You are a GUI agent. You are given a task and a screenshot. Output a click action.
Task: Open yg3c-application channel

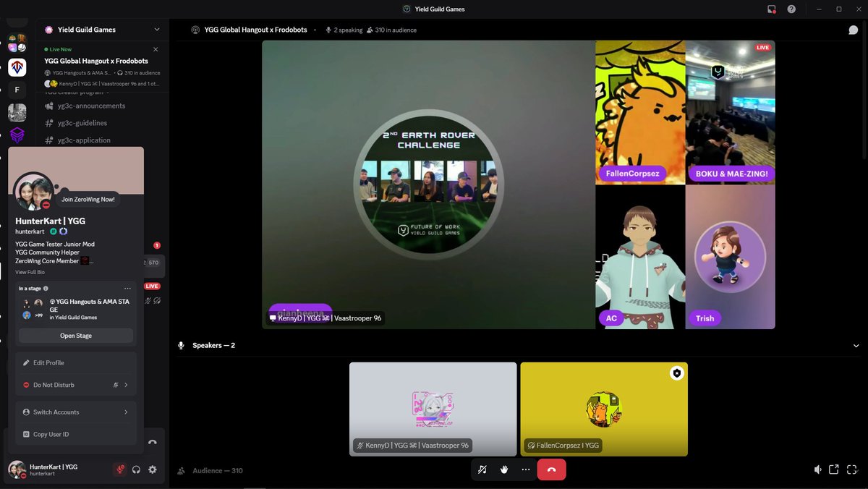pos(84,140)
